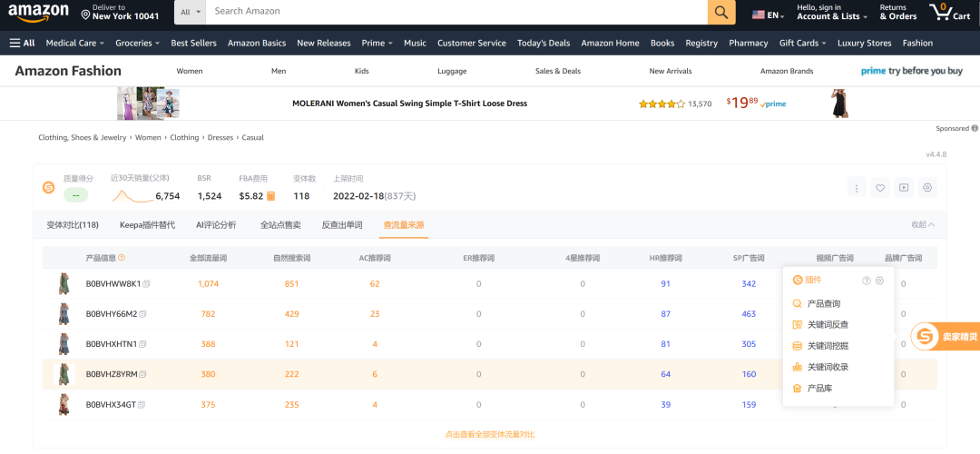
Task: Open the hexagon settings icon in header
Action: point(927,188)
